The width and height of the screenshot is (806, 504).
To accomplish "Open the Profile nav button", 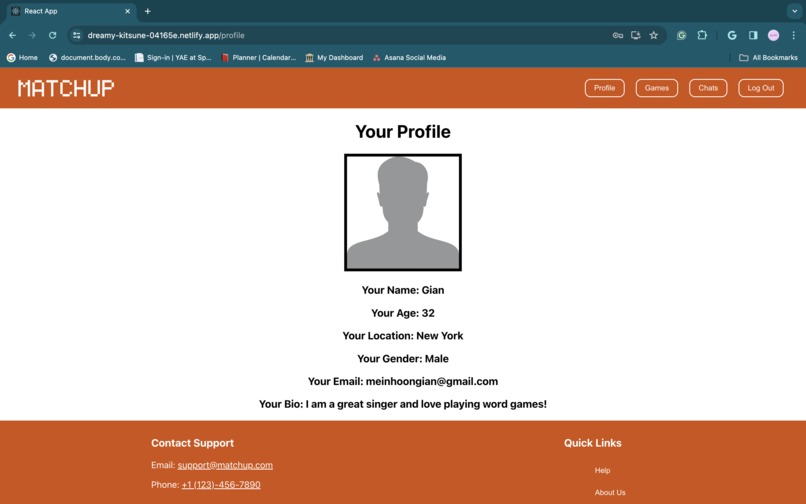I will coord(604,88).
